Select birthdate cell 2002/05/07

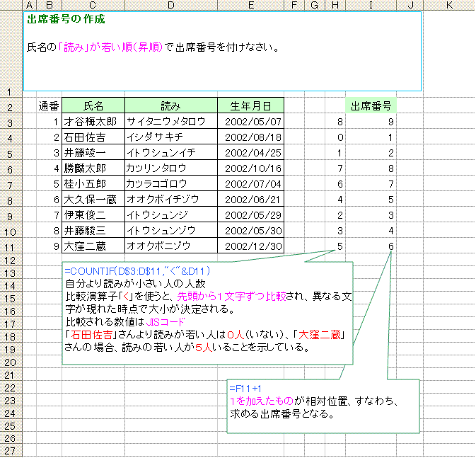pos(251,121)
